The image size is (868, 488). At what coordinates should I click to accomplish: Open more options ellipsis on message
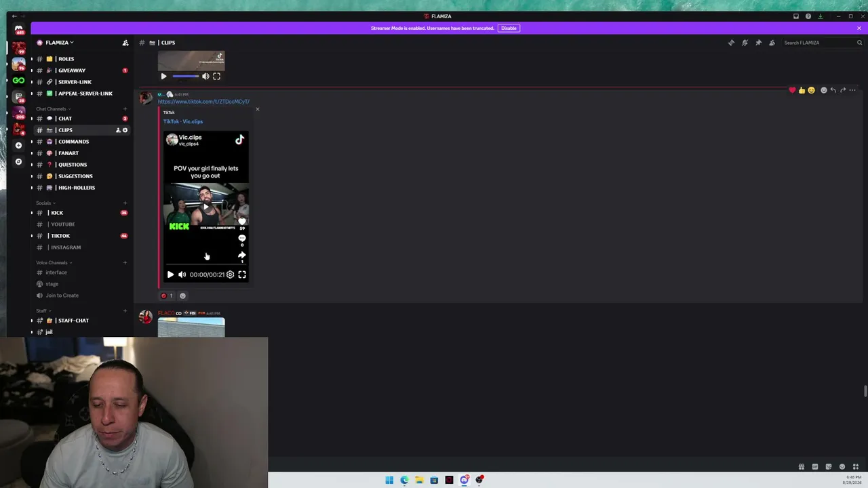[x=852, y=90]
